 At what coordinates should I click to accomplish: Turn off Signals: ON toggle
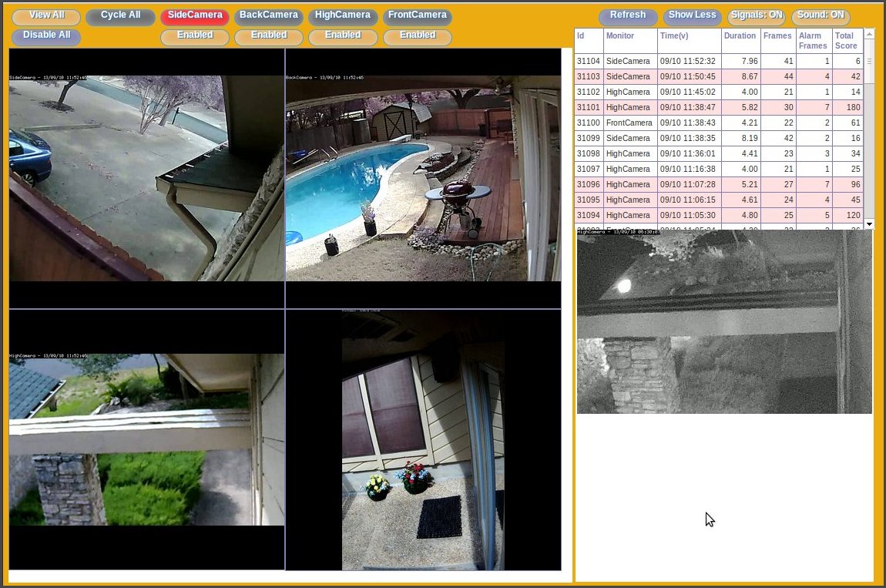click(757, 16)
